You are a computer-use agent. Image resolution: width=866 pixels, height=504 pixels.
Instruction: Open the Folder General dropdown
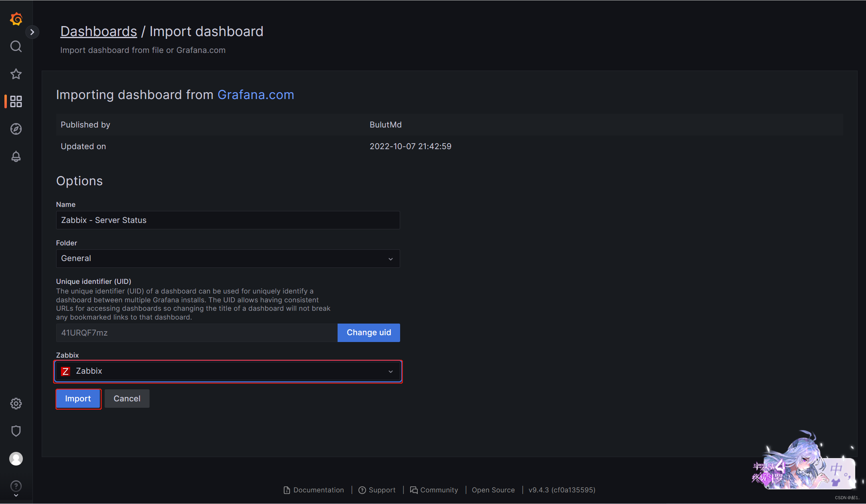point(228,259)
